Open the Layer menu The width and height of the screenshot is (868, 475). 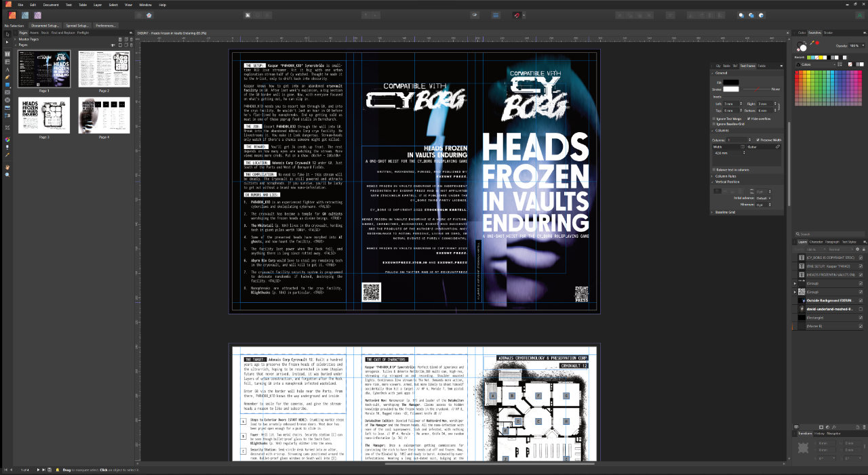coord(98,5)
